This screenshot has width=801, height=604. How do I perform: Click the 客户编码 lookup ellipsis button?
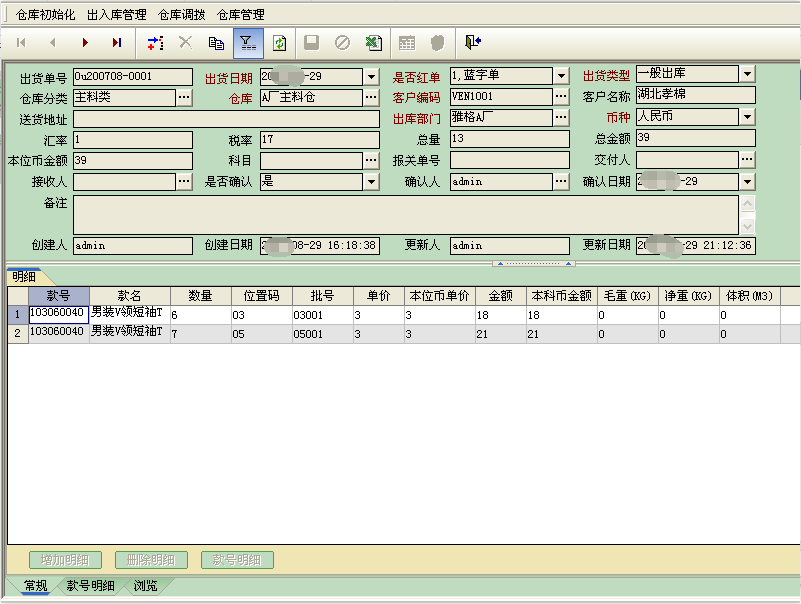click(x=561, y=97)
